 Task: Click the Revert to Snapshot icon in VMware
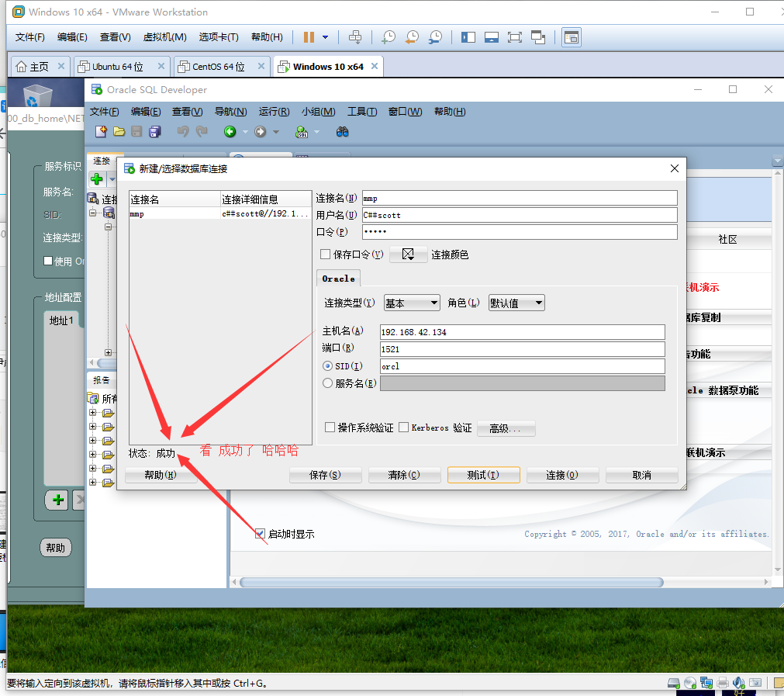click(412, 37)
